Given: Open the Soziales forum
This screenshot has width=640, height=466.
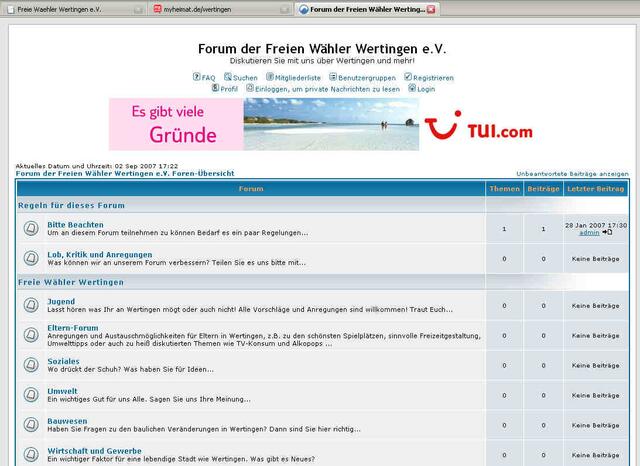Looking at the screenshot, I should (63, 361).
